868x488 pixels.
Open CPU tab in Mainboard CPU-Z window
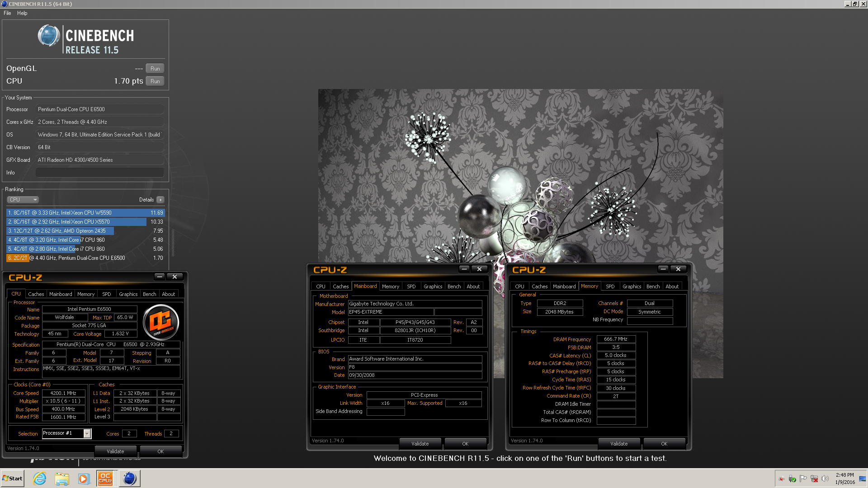tap(321, 286)
